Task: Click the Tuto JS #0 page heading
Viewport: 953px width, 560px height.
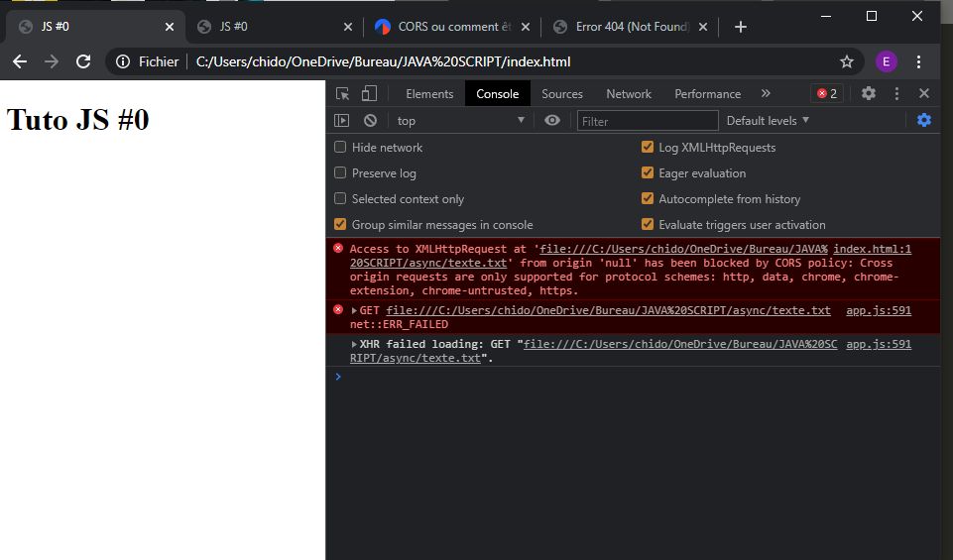Action: (77, 119)
